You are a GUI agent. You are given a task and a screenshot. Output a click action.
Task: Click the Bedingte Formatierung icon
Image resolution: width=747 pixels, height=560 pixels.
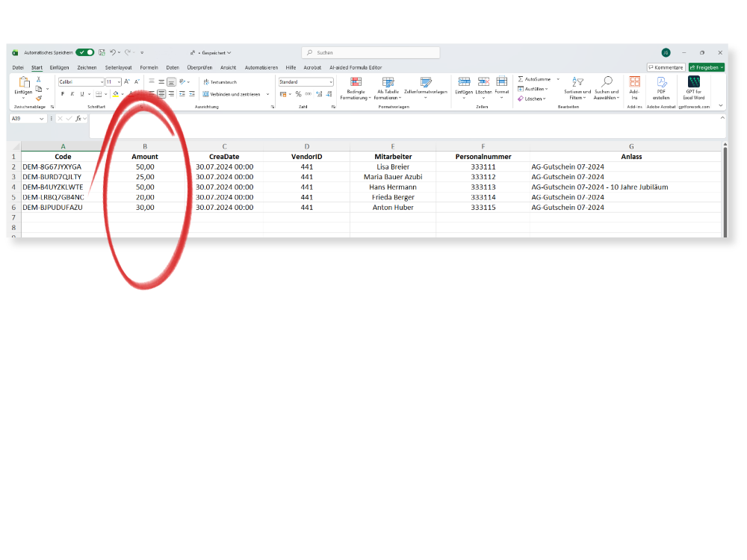click(x=356, y=83)
